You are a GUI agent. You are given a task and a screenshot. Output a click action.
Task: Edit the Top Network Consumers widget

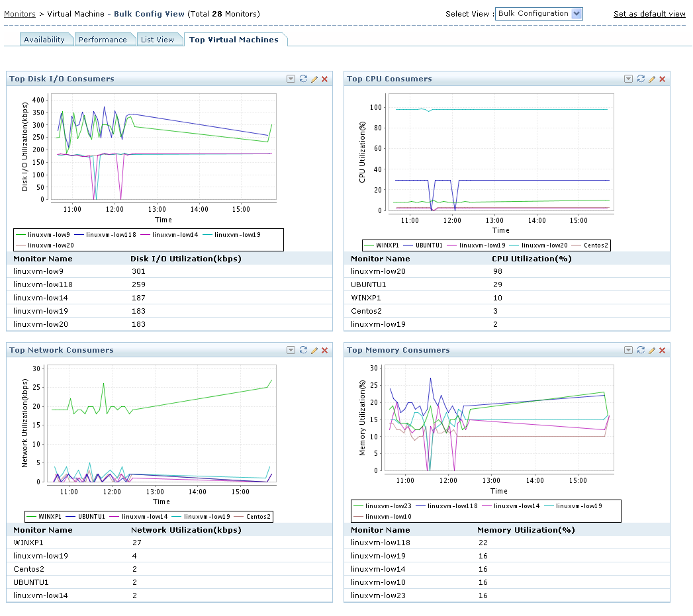[314, 350]
